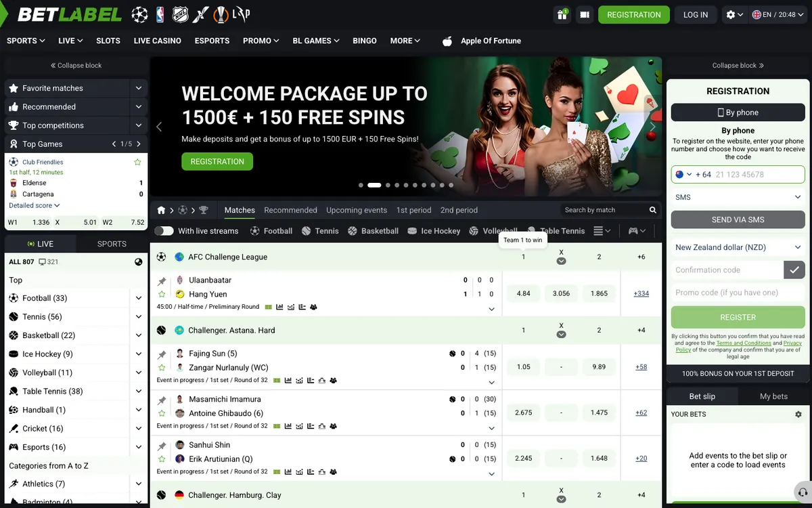Click the confirmation code checkmark button
The width and height of the screenshot is (812, 508).
click(x=794, y=270)
